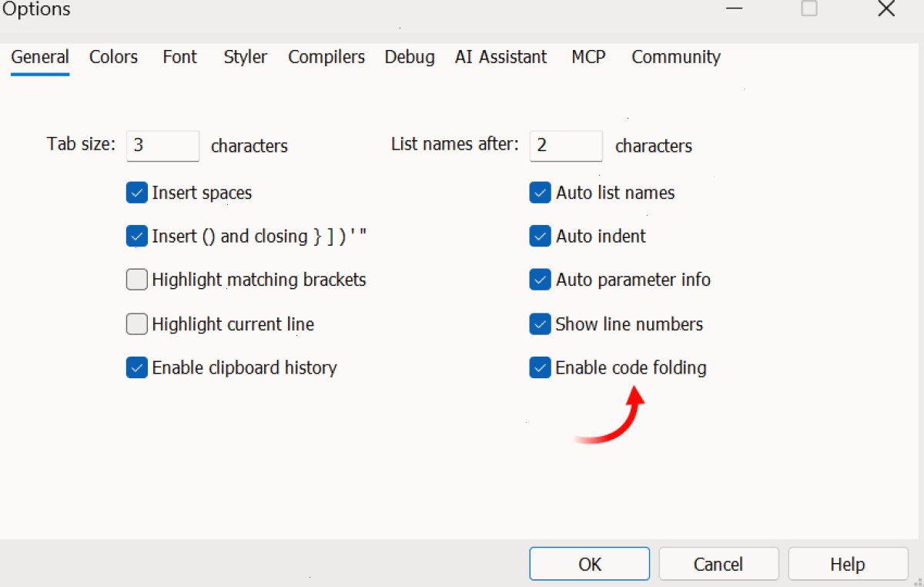
Task: Click the List names after field
Action: pos(566,146)
